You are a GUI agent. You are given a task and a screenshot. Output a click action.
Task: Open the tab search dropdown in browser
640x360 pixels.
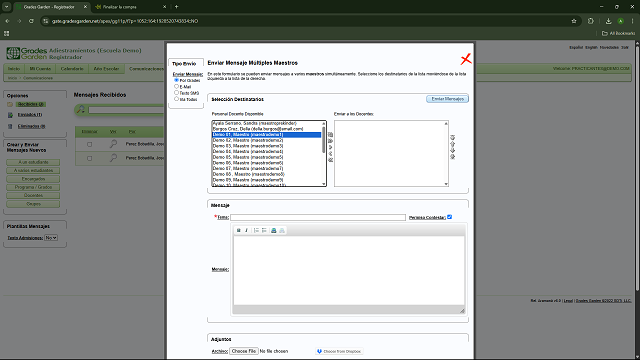pyautogui.click(x=7, y=7)
